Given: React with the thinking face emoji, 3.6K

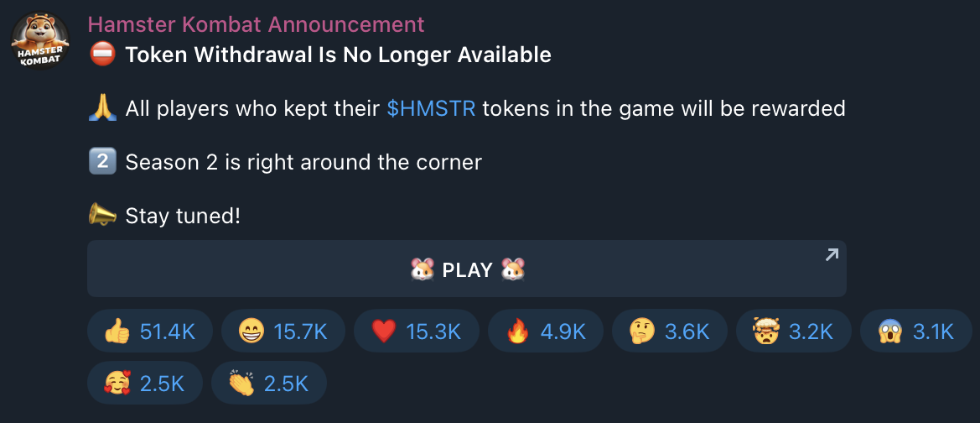Looking at the screenshot, I should pyautogui.click(x=669, y=331).
